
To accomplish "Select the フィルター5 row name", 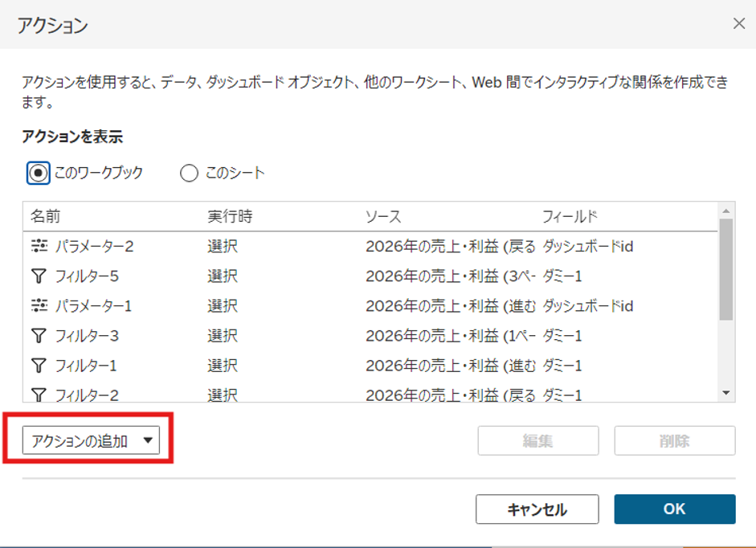I will (x=87, y=276).
